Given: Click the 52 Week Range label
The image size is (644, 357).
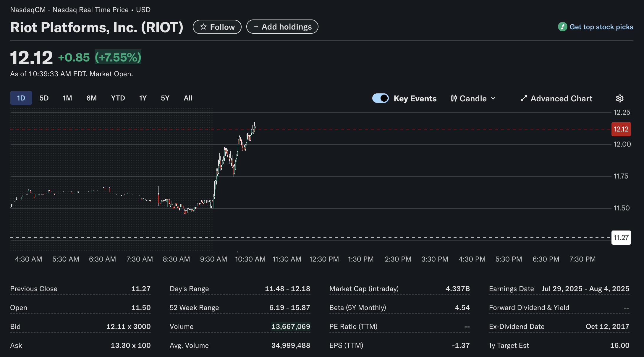Looking at the screenshot, I should click(x=194, y=308).
